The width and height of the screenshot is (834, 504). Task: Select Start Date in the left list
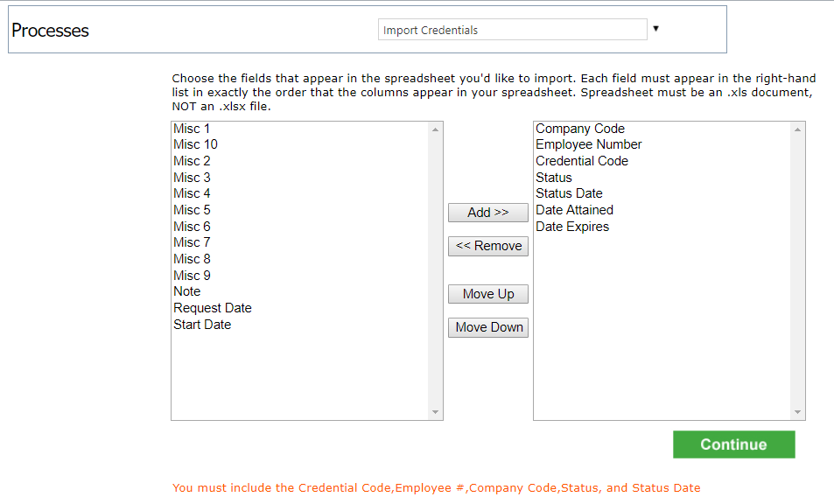coord(300,325)
